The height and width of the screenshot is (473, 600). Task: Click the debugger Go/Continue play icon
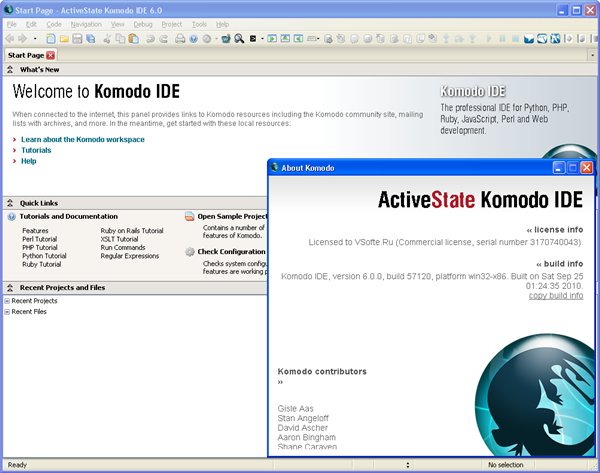coord(489,39)
